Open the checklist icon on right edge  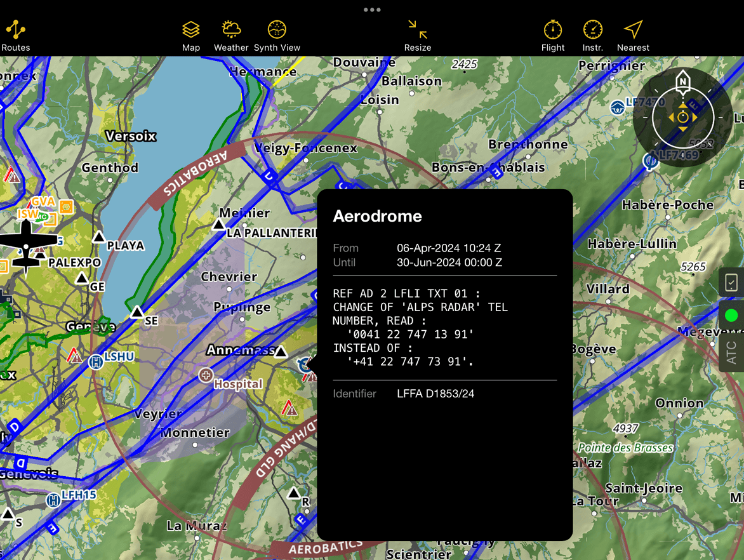pyautogui.click(x=731, y=283)
